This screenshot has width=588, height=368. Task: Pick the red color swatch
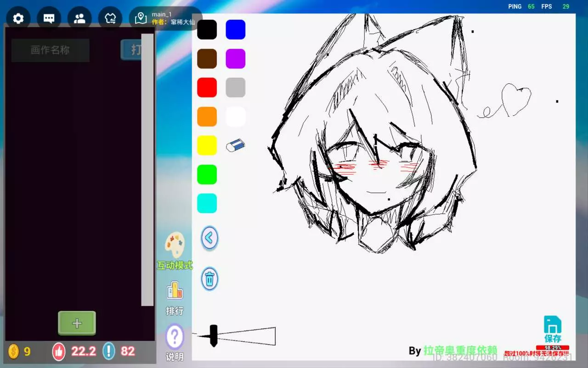(207, 87)
